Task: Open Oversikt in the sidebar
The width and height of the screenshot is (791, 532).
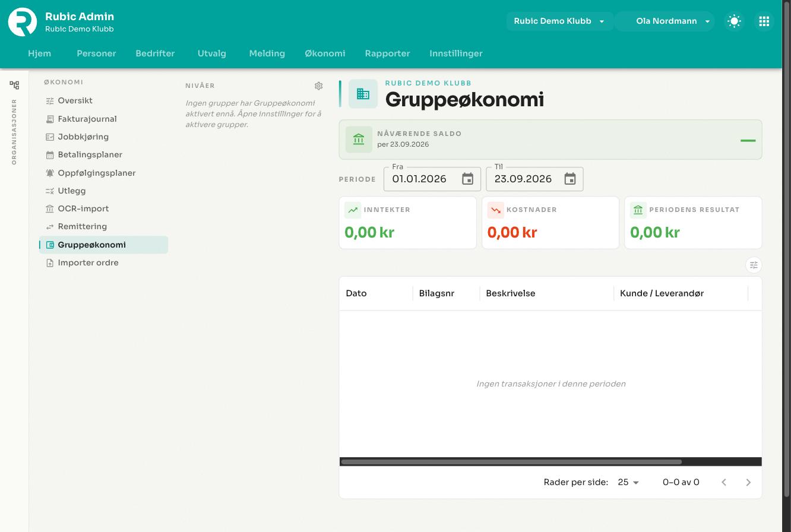Action: pyautogui.click(x=104, y=101)
